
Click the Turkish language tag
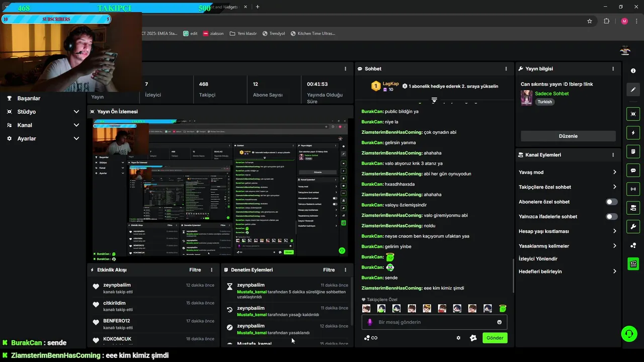tap(544, 102)
